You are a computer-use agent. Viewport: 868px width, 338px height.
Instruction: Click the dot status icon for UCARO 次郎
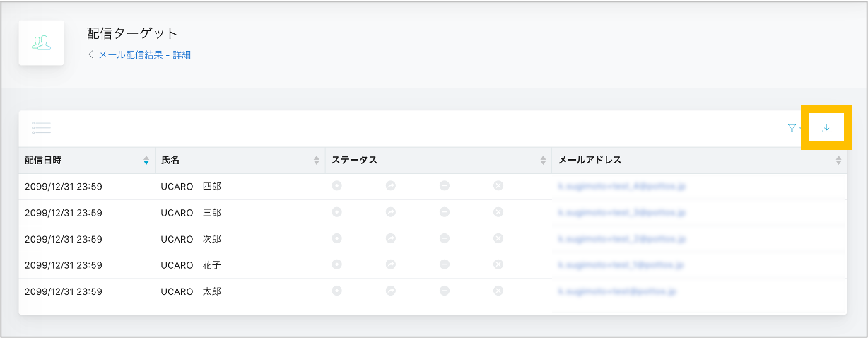337,238
